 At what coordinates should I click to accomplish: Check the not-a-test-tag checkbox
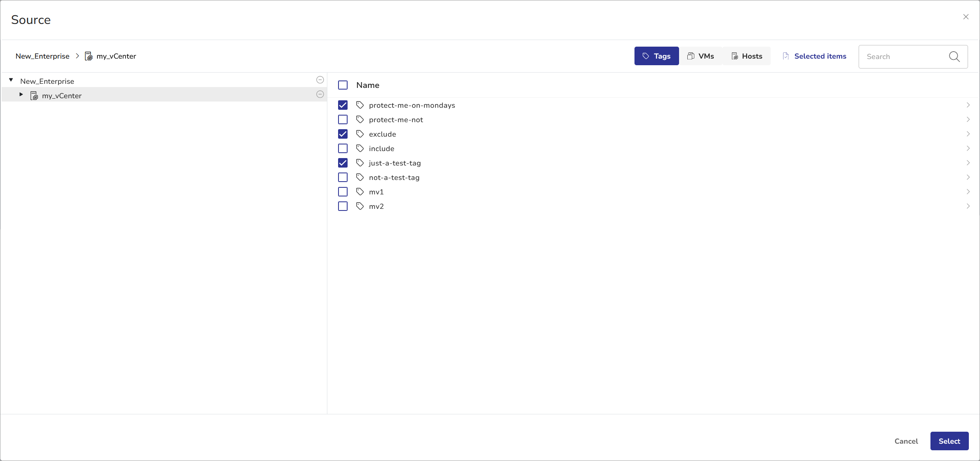343,177
